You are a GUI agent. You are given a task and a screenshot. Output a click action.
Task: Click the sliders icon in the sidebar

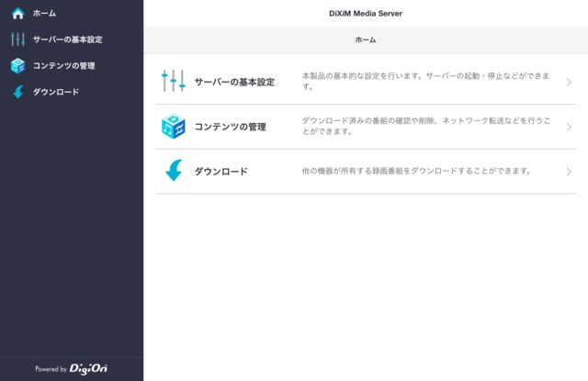[17, 39]
